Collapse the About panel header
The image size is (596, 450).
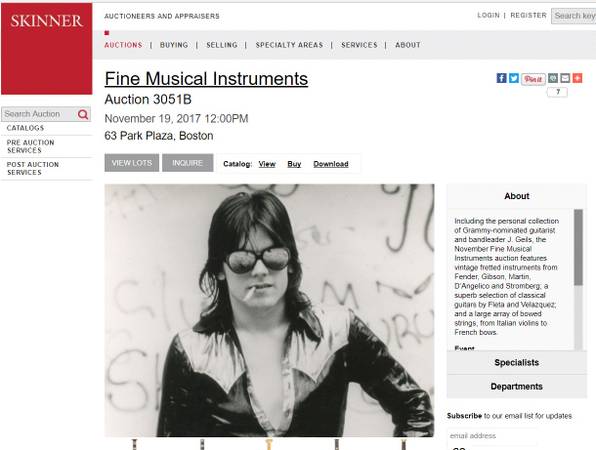pyautogui.click(x=517, y=196)
